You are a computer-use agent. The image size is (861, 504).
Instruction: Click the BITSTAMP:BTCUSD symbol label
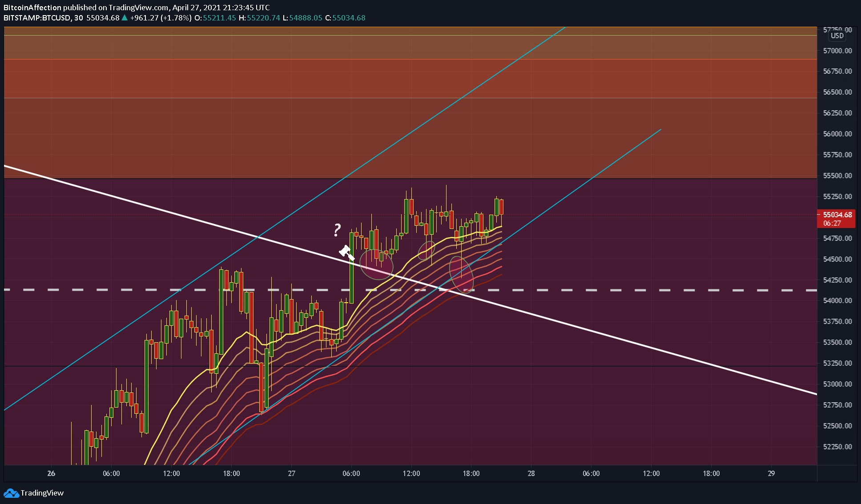tap(36, 18)
